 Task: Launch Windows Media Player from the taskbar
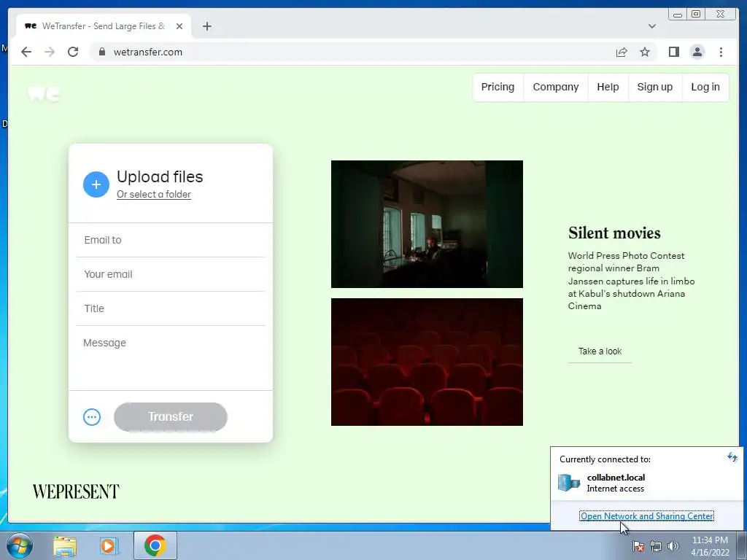109,545
